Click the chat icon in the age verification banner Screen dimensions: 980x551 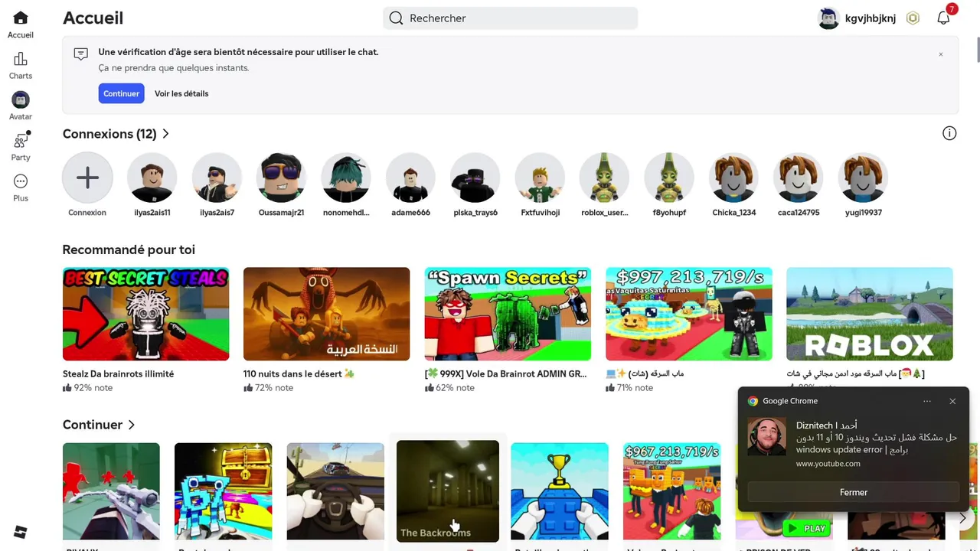pos(81,54)
